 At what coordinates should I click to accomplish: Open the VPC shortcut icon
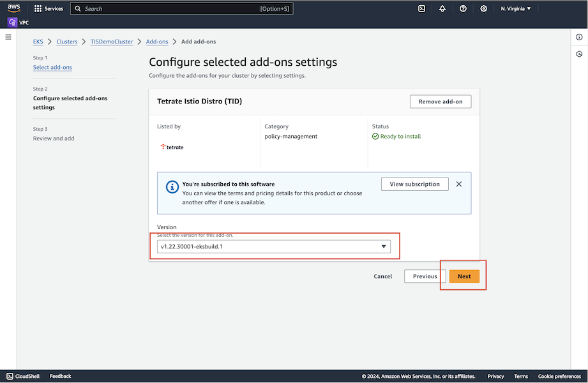tap(12, 22)
